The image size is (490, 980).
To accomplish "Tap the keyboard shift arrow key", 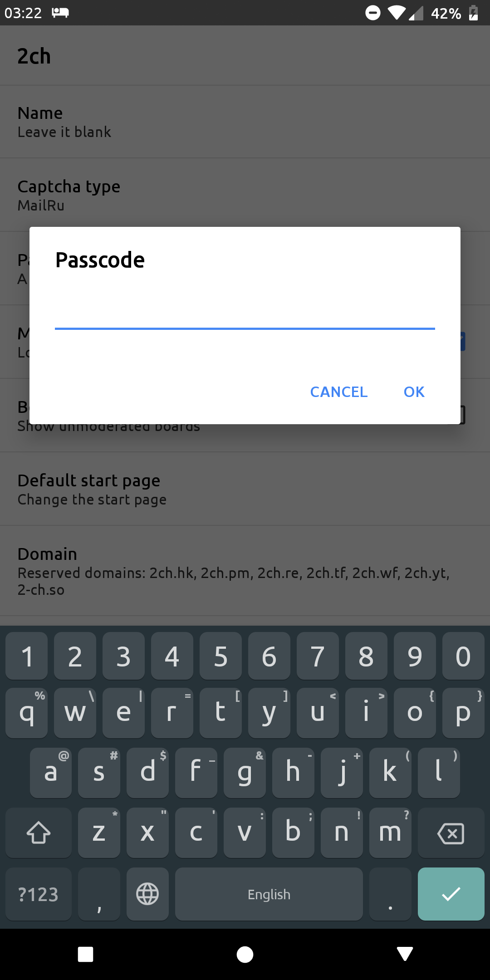I will point(39,833).
